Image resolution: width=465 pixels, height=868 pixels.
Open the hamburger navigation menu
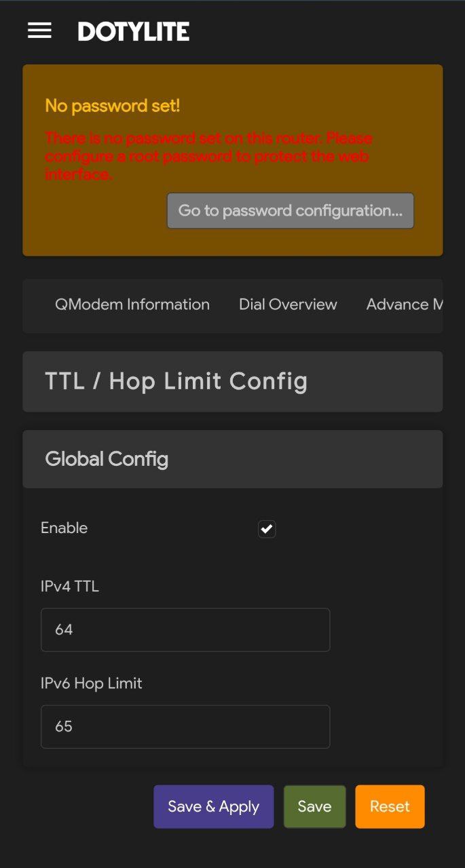point(39,31)
